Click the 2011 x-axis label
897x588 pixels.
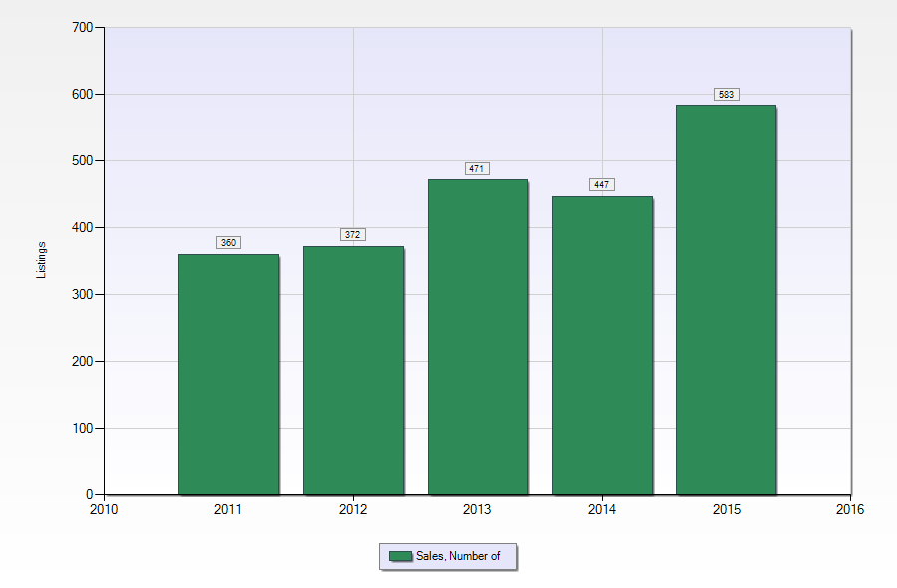[x=228, y=509]
